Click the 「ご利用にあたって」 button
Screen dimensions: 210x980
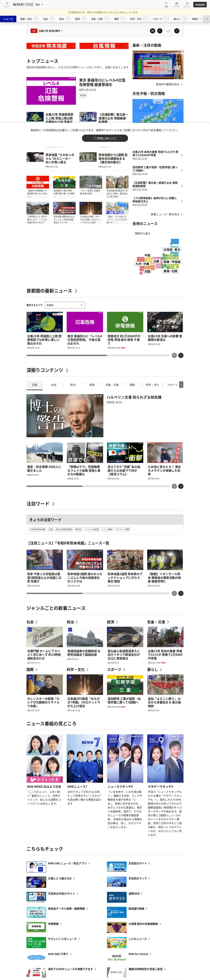105,138
